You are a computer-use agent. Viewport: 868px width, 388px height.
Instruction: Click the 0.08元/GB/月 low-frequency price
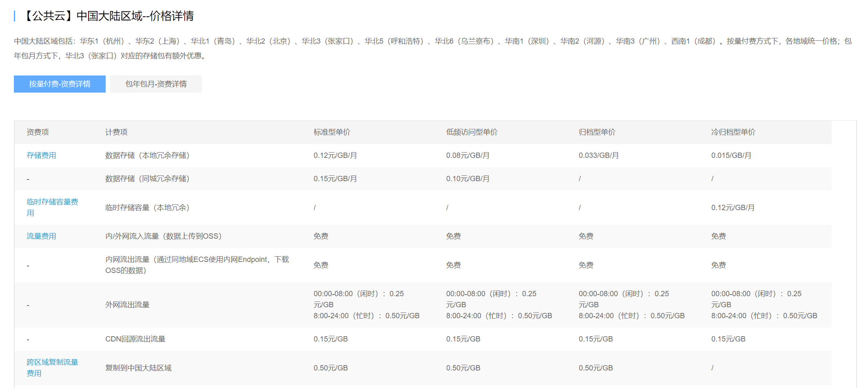click(x=467, y=155)
